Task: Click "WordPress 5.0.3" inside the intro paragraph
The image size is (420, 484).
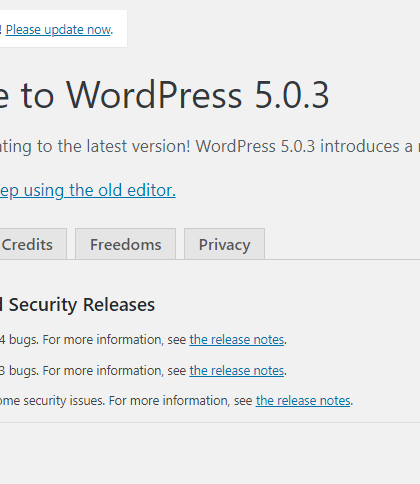Action: point(255,146)
